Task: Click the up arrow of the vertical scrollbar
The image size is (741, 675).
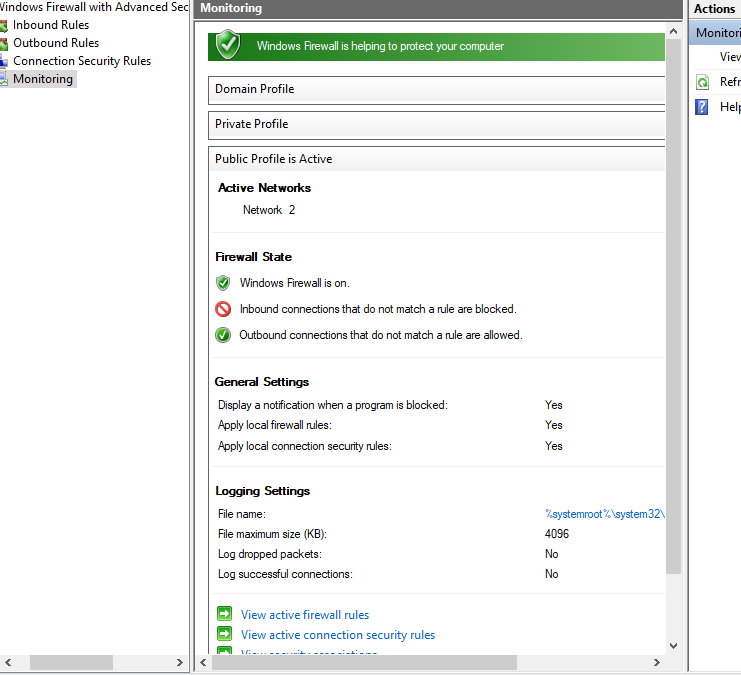Action: pyautogui.click(x=673, y=31)
